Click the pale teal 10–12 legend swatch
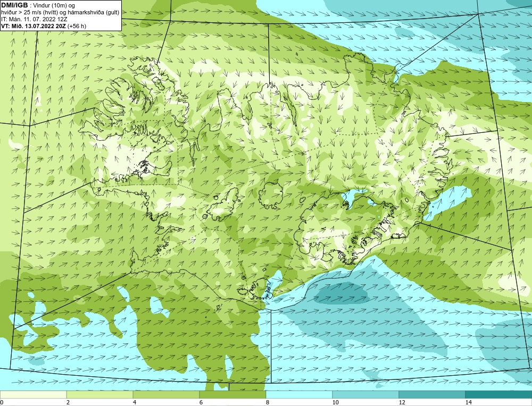This screenshot has width=532, height=406. 366,394
